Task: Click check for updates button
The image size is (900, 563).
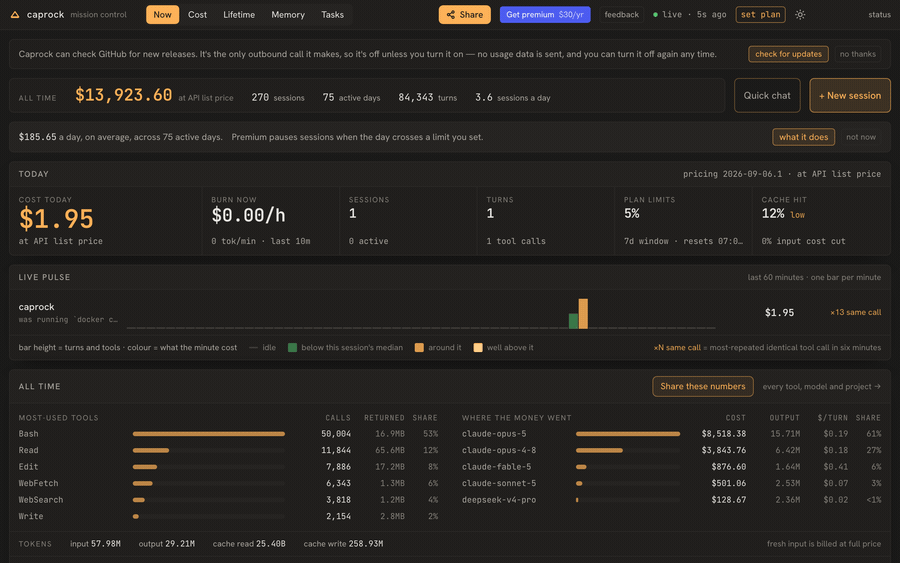Action: pyautogui.click(x=788, y=54)
